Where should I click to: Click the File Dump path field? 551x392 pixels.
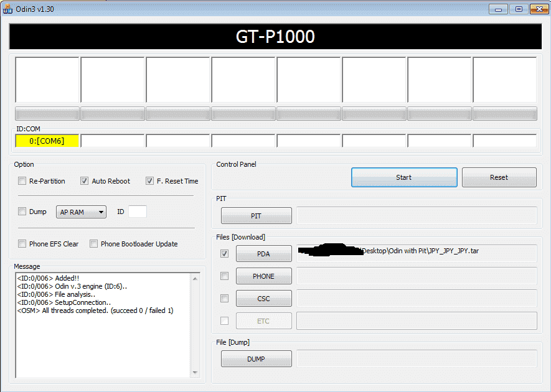417,358
